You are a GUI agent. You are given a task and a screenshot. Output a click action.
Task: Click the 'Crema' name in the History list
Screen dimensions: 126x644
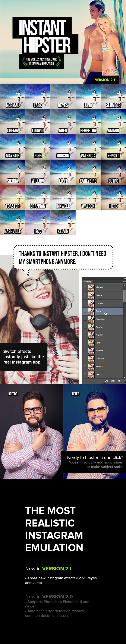pyautogui.click(x=99, y=295)
